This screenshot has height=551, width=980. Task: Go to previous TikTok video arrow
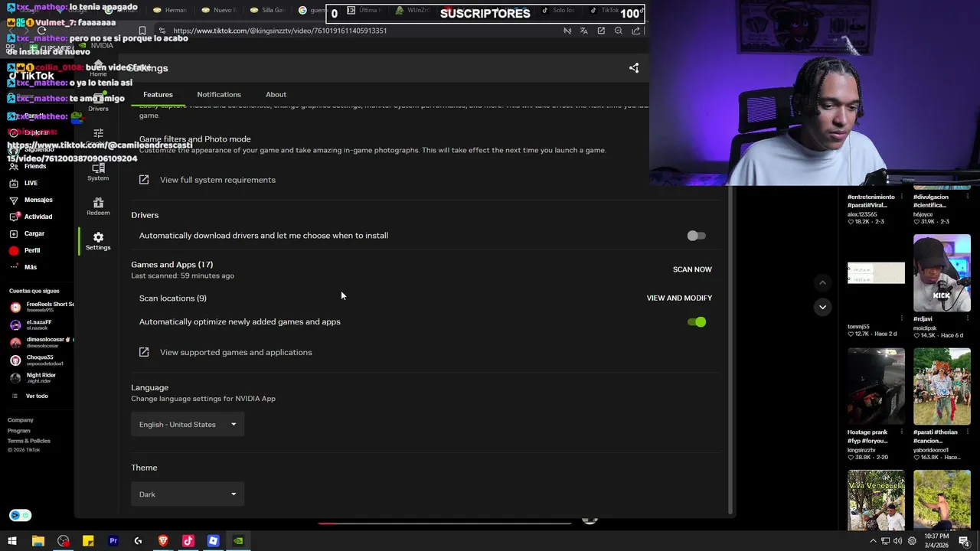pyautogui.click(x=822, y=282)
